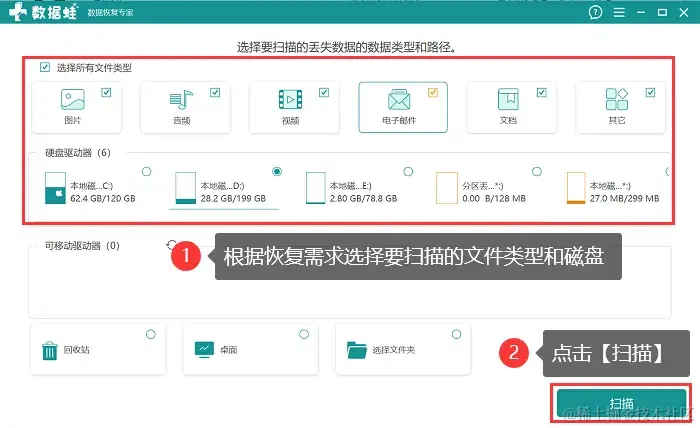This screenshot has height=428, width=700.
Task: Click the 299 MB local disk icon
Action: coord(576,188)
